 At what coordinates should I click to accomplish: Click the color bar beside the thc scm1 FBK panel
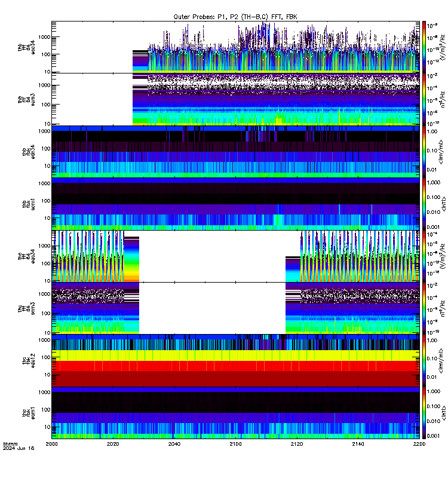[424, 413]
